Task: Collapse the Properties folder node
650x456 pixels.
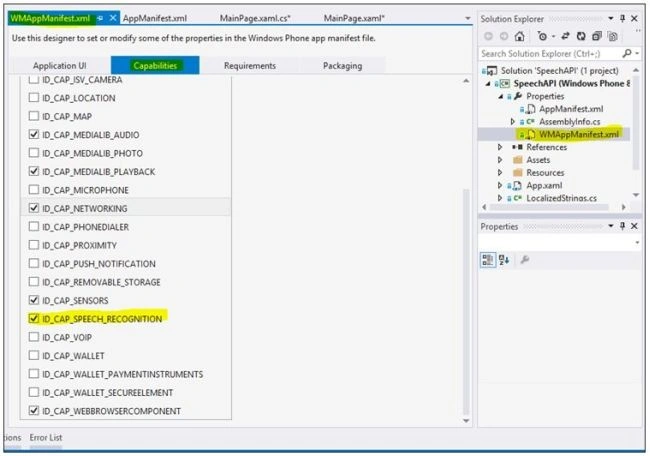Action: point(501,97)
